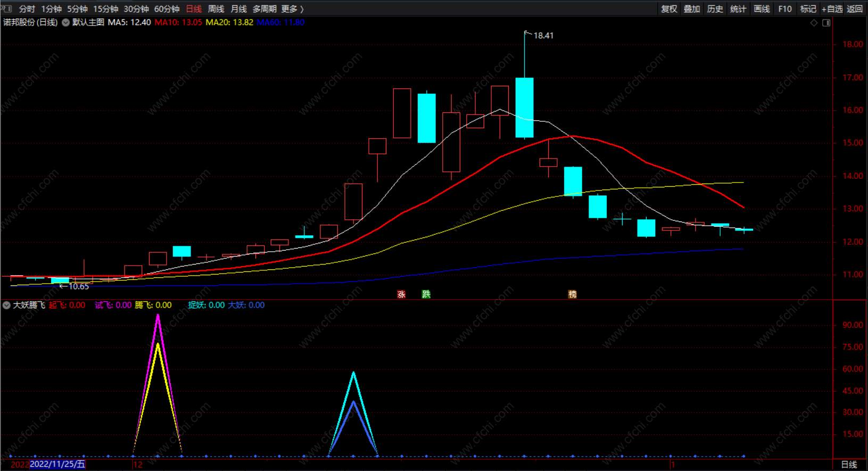Open the 多周期 multi-period view
This screenshot has width=868, height=471.
tap(264, 9)
